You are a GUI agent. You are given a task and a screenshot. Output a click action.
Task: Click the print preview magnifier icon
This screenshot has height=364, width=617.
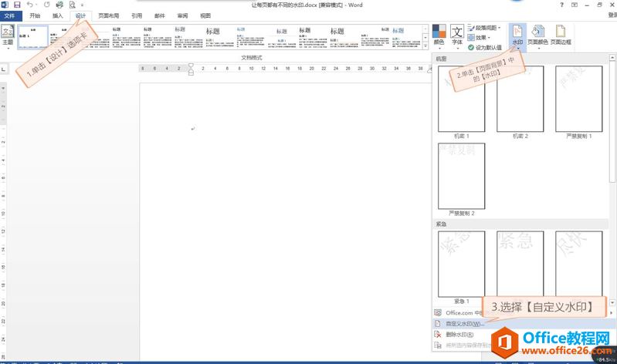(72, 5)
